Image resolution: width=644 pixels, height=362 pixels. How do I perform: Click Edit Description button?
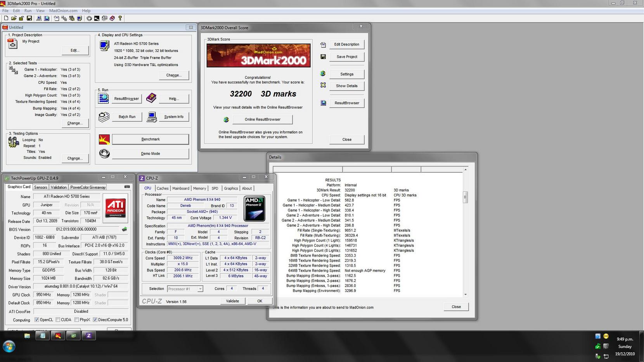pyautogui.click(x=347, y=44)
